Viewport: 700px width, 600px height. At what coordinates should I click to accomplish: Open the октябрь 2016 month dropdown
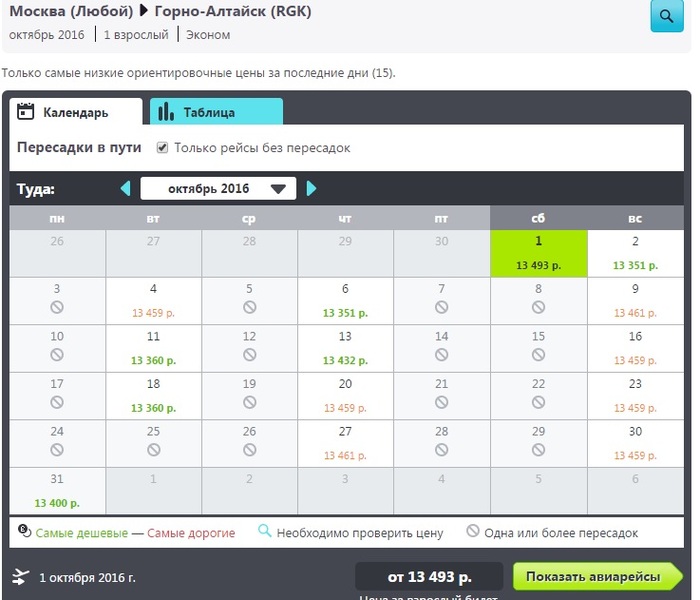pos(218,188)
